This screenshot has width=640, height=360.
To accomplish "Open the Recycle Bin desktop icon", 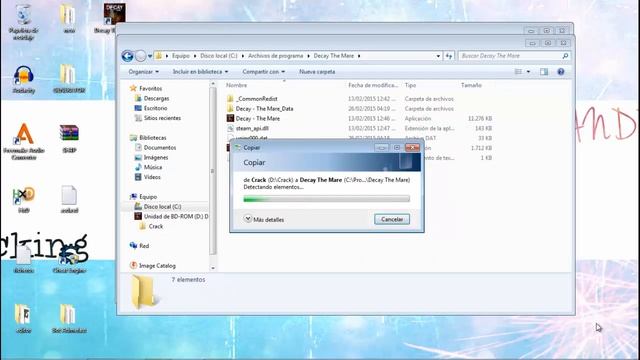I will [x=23, y=22].
